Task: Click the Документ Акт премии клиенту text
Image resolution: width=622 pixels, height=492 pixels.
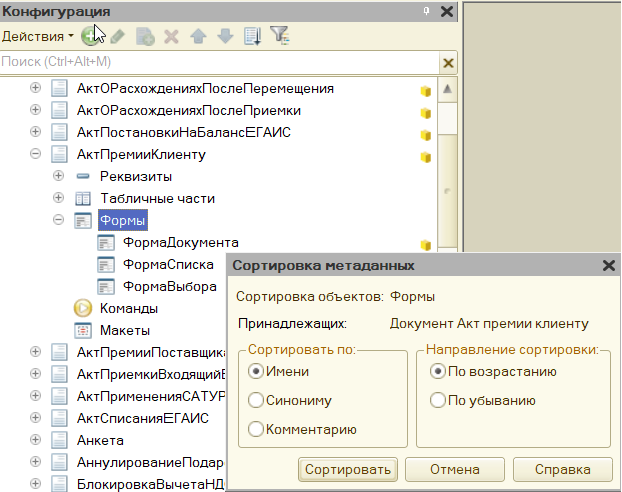Action: click(489, 324)
